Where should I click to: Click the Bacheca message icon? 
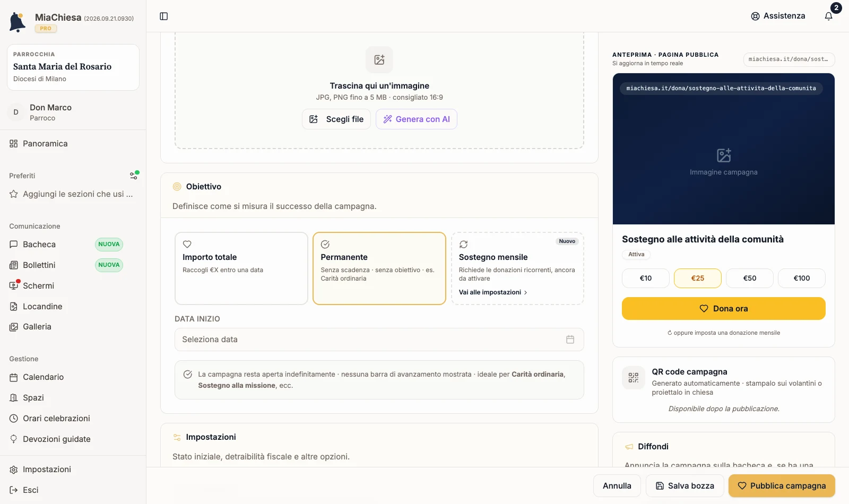(x=14, y=245)
